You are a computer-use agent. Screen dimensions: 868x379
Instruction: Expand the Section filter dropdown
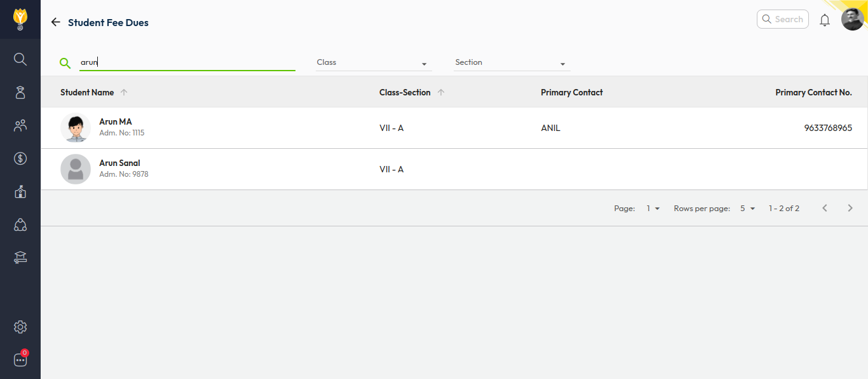pos(512,63)
